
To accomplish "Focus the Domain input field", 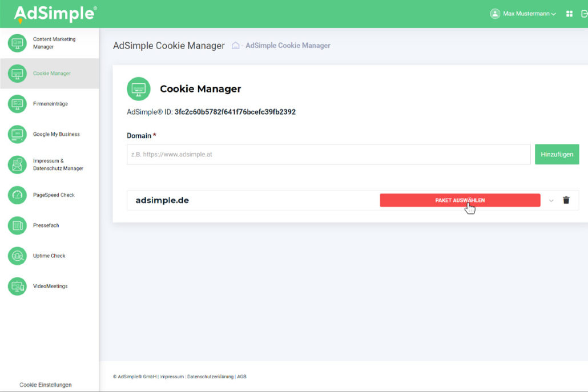I will click(x=328, y=154).
